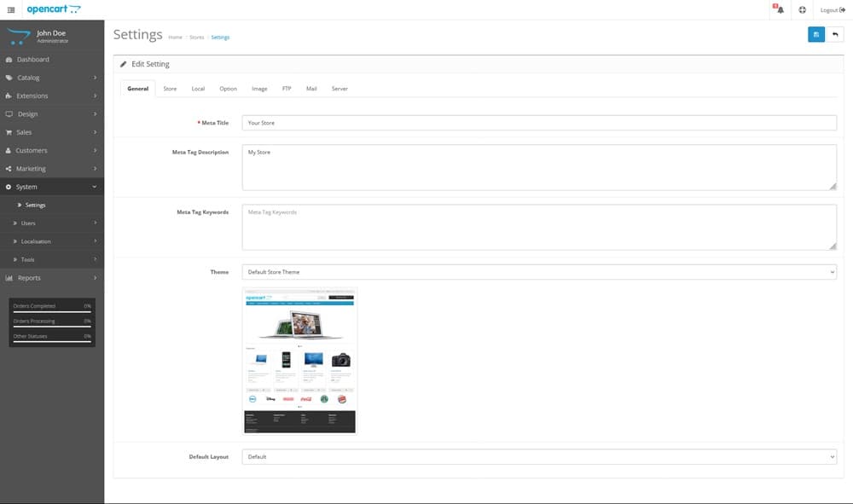Click the blue Save button icon
The image size is (853, 504).
[816, 34]
